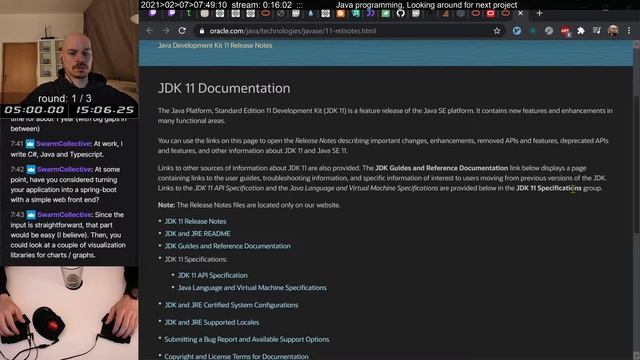Click the 05:00:00 timer display
The image size is (640, 360).
[x=34, y=110]
